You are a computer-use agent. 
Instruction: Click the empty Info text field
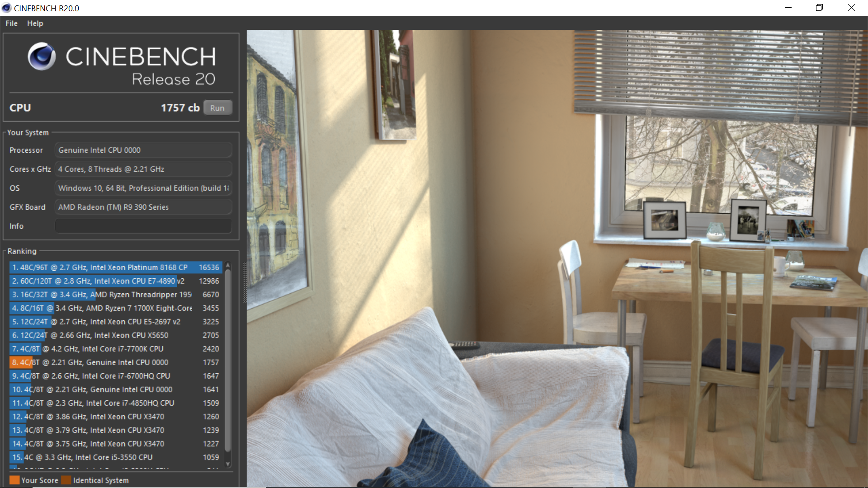(143, 226)
